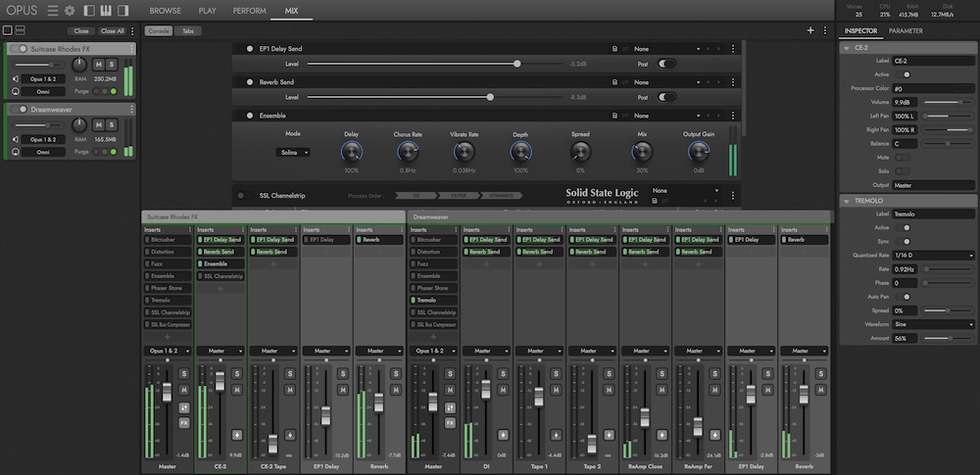
Task: Open Suitcase Rhodes FX instrument options menu
Action: tap(132, 49)
